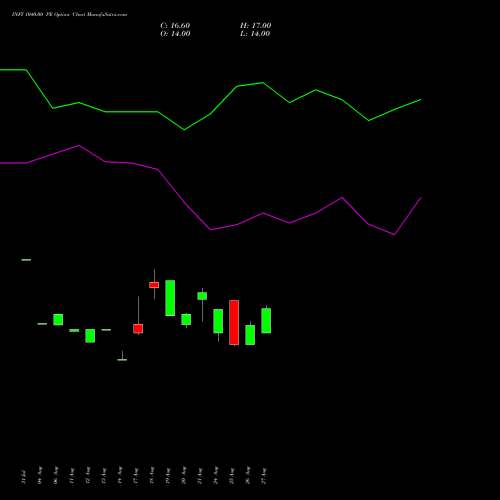Click the last green candle for 27 Aug

(x=266, y=320)
